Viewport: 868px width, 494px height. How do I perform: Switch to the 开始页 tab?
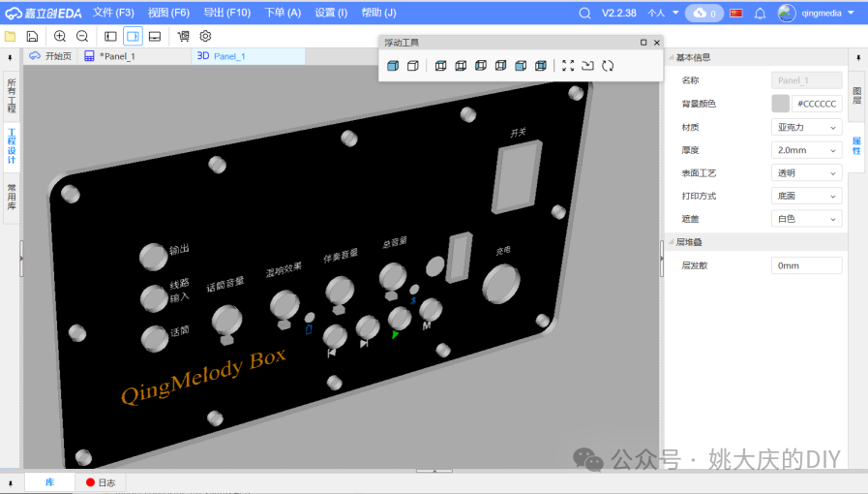click(x=50, y=56)
